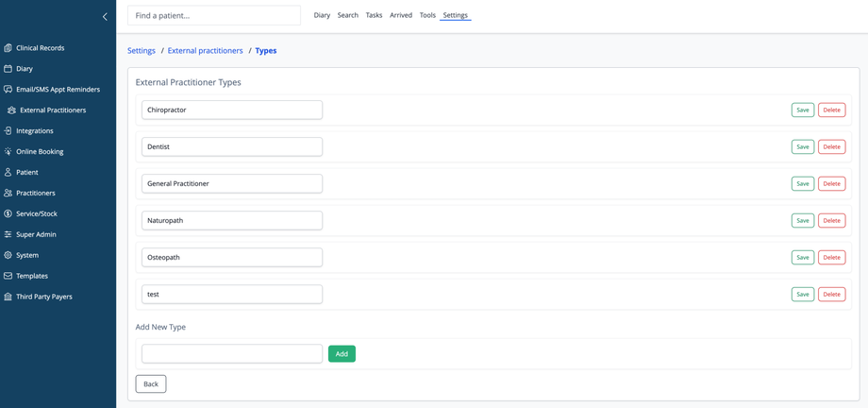The image size is (868, 408).
Task: Click the Service/Stock dollar icon
Action: 8,214
